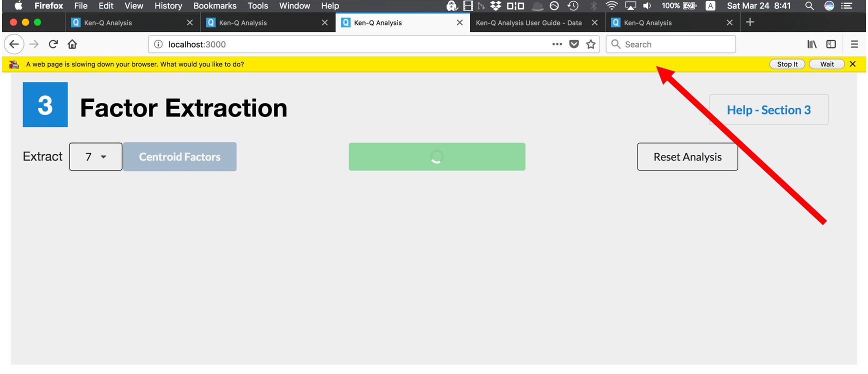The height and width of the screenshot is (374, 868).
Task: Open the Apple menu
Action: pyautogui.click(x=18, y=5)
